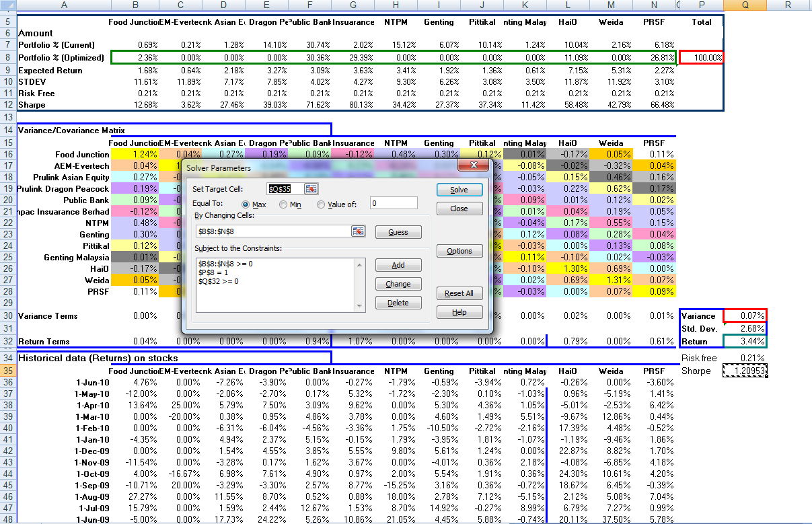Click the Solve button
The height and width of the screenshot is (524, 812).
459,189
